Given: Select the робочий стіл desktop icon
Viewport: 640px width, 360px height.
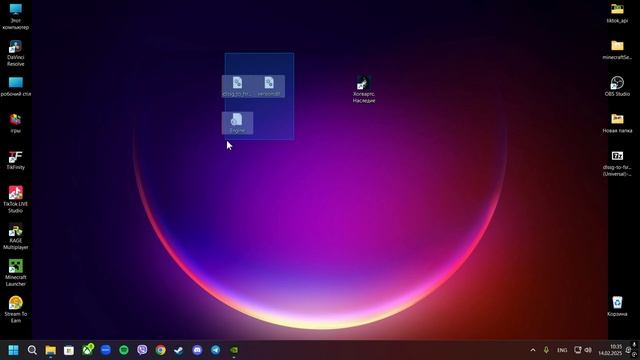Looking at the screenshot, I should pyautogui.click(x=16, y=87).
